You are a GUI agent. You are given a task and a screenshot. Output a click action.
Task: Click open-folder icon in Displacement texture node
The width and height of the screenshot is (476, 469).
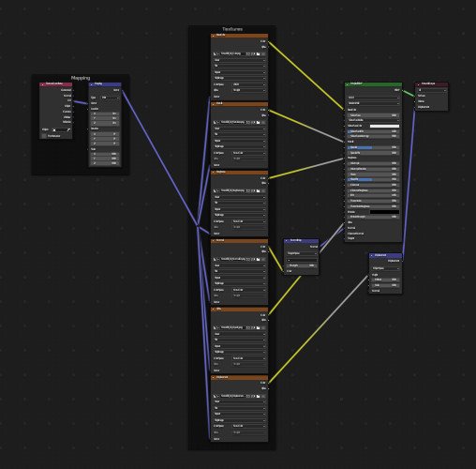pos(258,396)
